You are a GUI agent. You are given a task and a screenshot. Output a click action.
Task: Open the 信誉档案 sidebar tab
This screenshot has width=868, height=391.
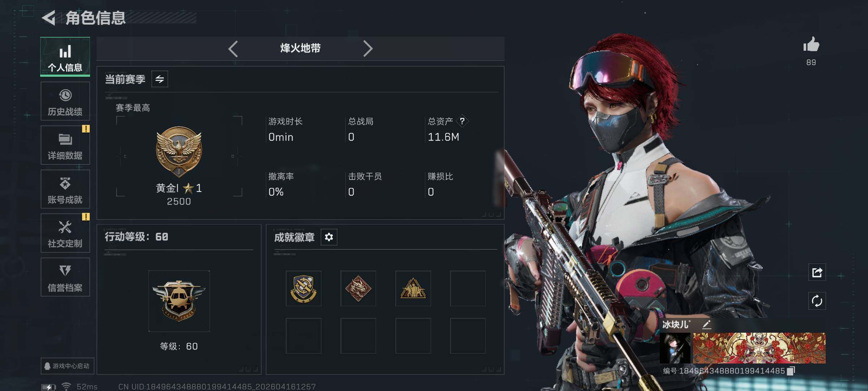(x=65, y=277)
